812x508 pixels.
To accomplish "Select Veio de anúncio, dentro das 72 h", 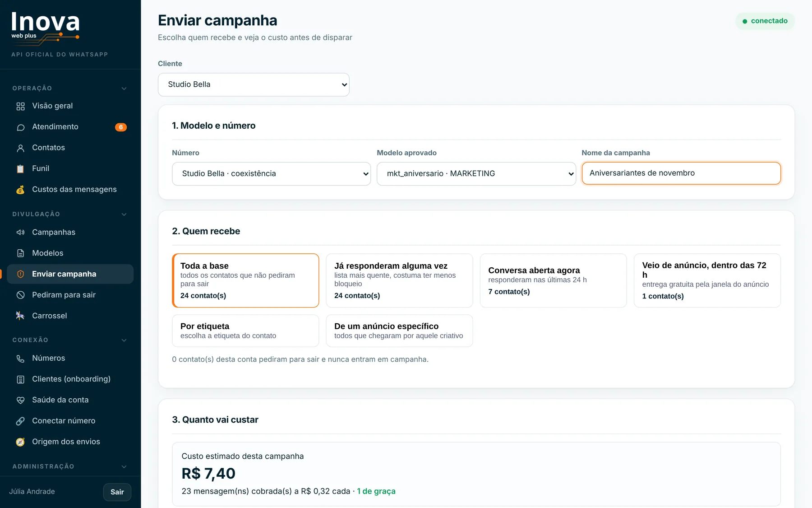I will [x=707, y=280].
